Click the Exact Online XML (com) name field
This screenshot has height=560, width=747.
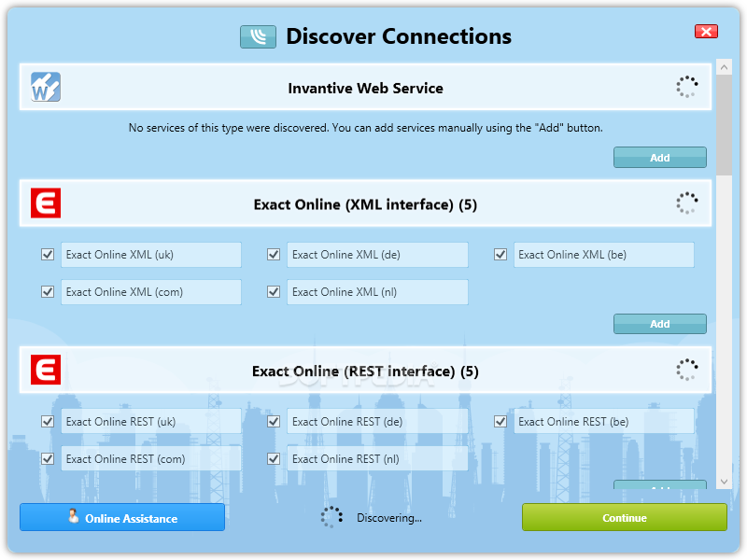click(151, 292)
